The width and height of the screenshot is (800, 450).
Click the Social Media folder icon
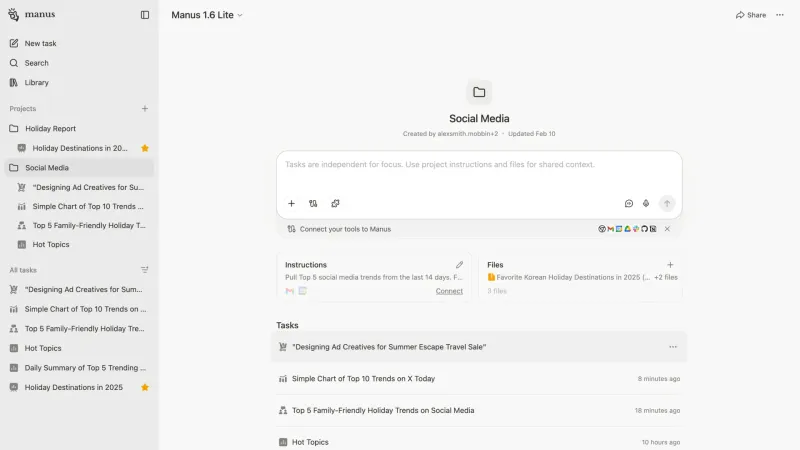pyautogui.click(x=479, y=92)
